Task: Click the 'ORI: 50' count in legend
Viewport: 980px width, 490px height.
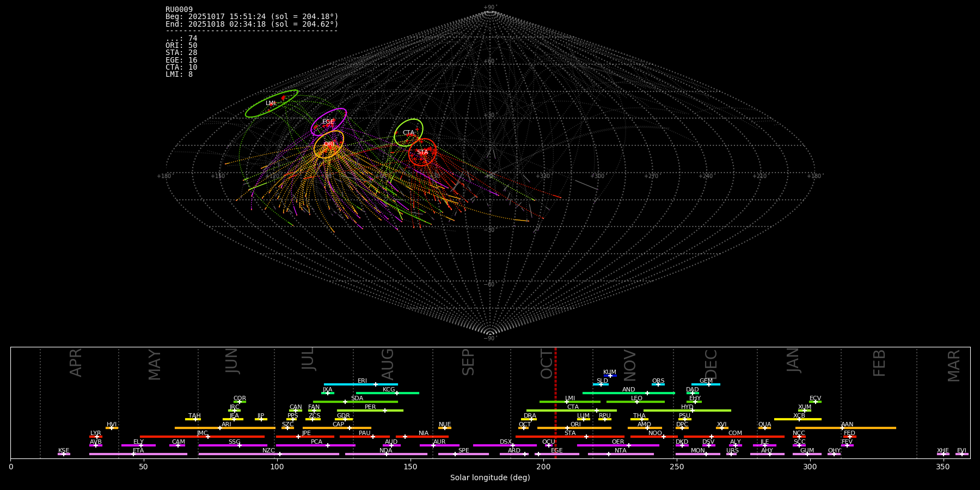Action: [x=181, y=46]
